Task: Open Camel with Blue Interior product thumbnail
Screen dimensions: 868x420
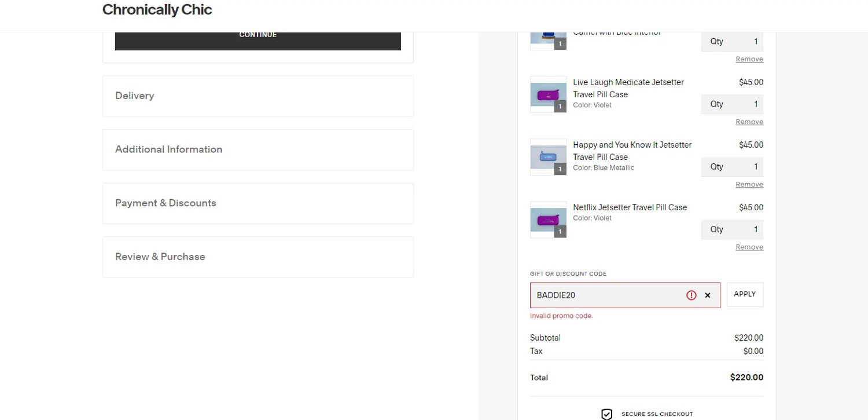Action: click(x=548, y=41)
